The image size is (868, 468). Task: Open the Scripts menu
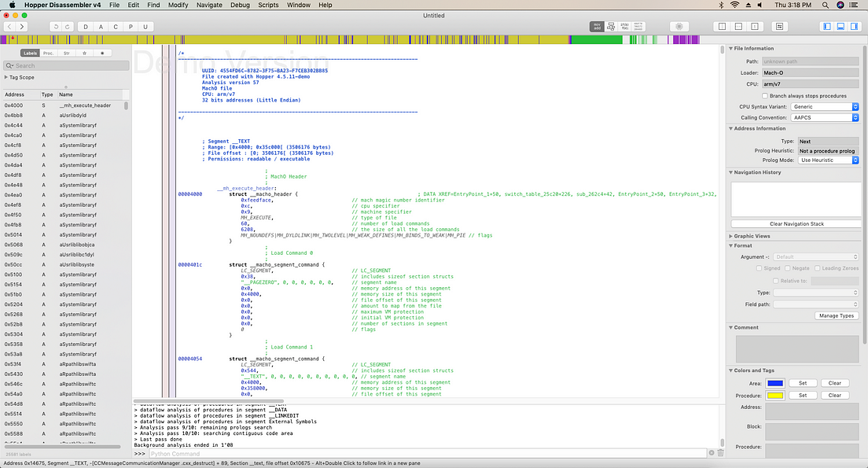pyautogui.click(x=268, y=5)
